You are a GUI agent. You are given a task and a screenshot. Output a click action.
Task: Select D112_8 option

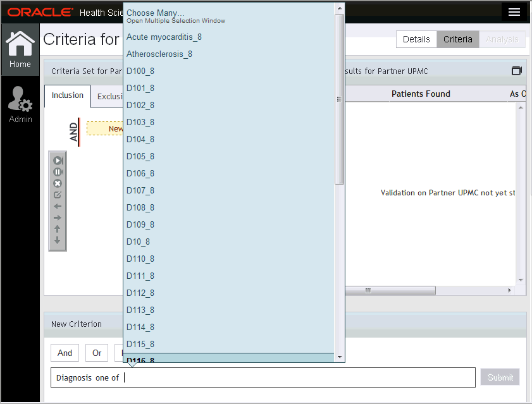229,293
